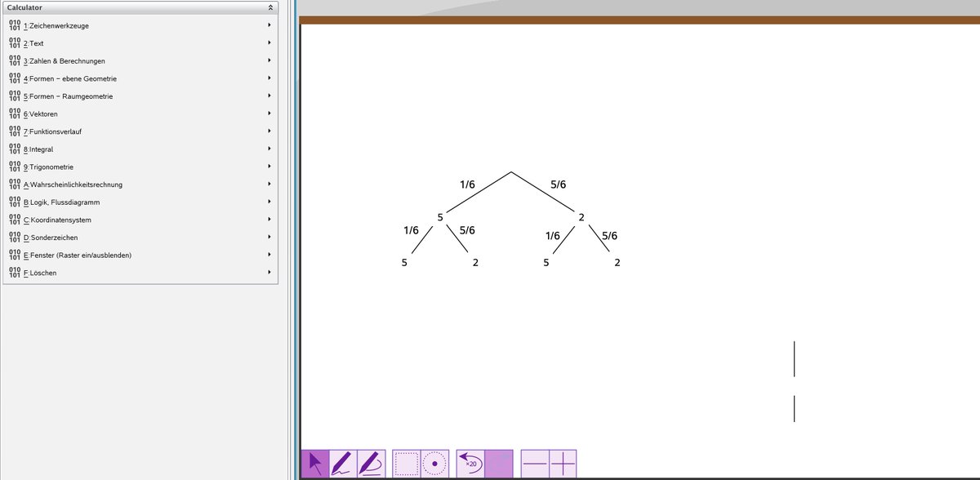Image resolution: width=980 pixels, height=480 pixels.
Task: Select the crossed lines plus tool
Action: (563, 463)
